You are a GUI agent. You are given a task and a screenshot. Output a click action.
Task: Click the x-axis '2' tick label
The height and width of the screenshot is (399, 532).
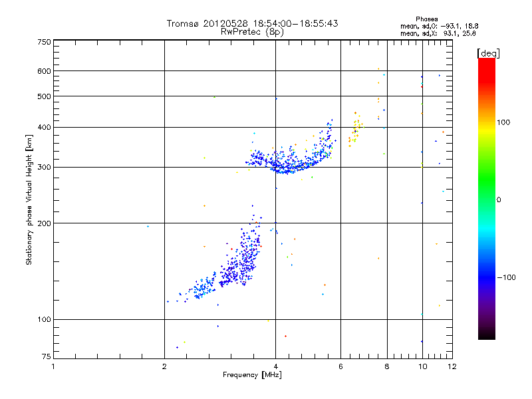coord(164,366)
